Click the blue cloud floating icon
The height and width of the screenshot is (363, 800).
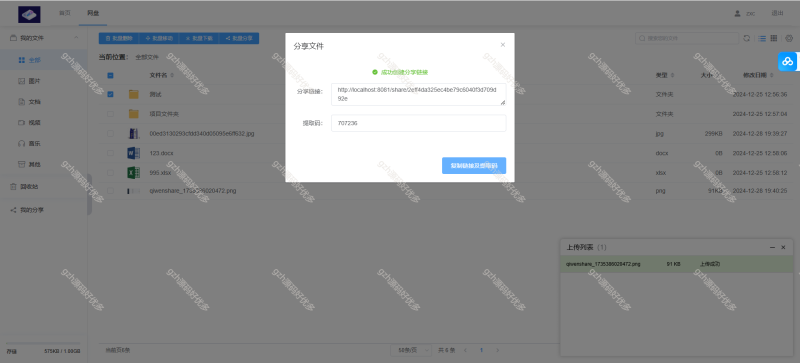point(788,62)
